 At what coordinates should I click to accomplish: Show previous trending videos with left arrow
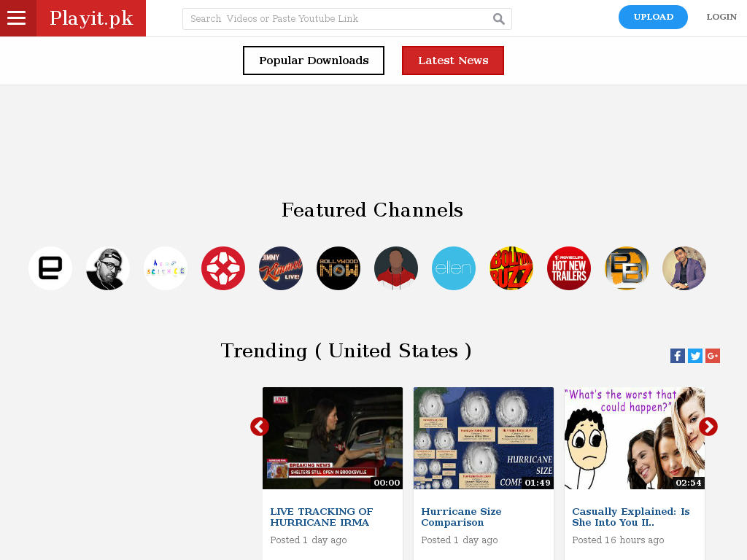pyautogui.click(x=260, y=427)
